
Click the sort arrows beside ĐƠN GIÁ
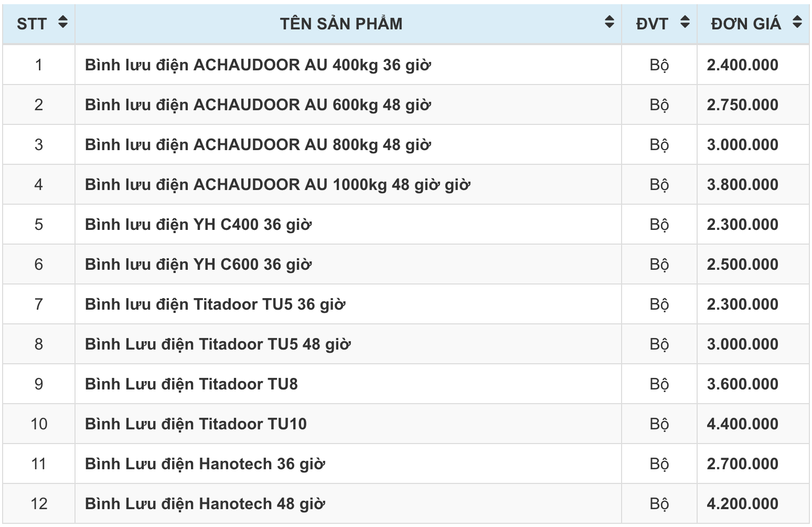coord(797,22)
